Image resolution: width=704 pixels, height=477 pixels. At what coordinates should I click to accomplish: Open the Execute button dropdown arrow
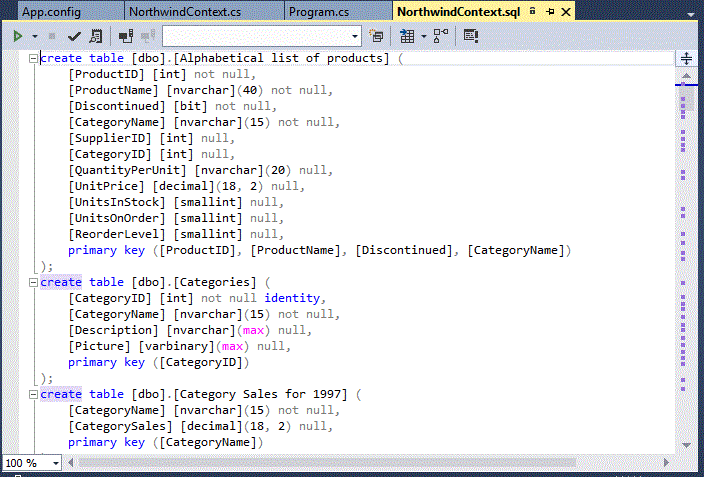(x=35, y=36)
